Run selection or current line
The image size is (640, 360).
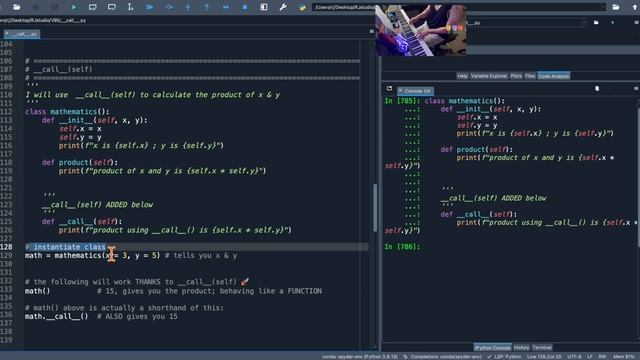[130, 7]
